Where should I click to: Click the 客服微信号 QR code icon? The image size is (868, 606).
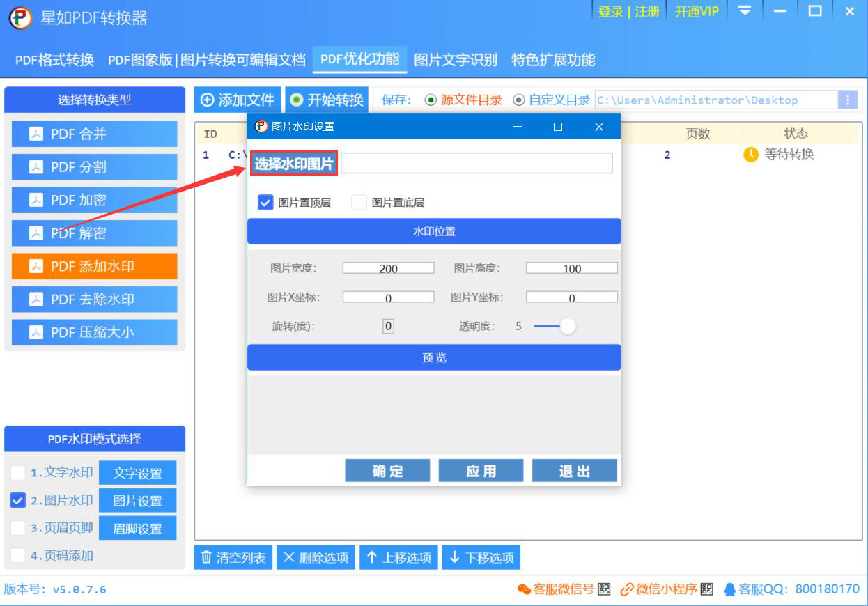tap(604, 589)
